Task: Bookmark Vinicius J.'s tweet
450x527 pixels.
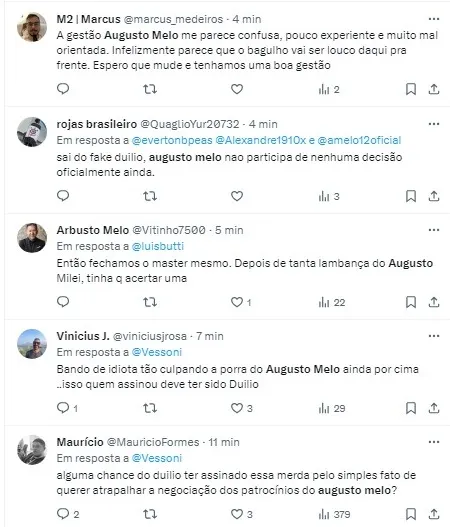Action: point(411,408)
